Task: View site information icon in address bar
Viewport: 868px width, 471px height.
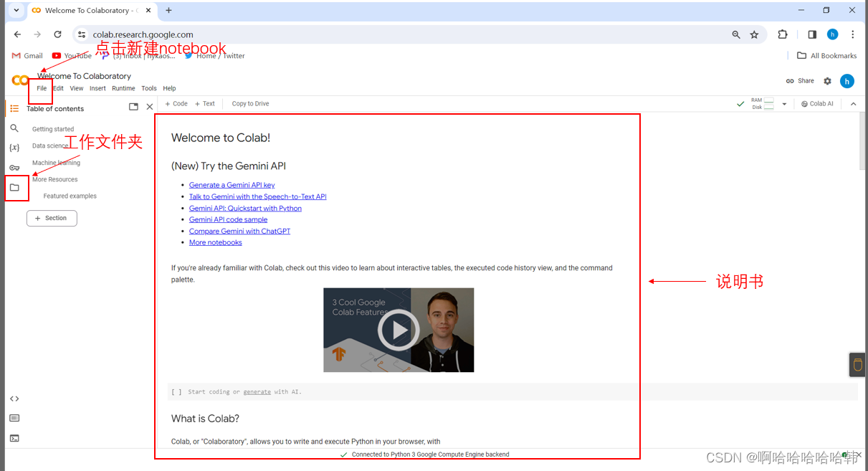Action: click(x=82, y=34)
